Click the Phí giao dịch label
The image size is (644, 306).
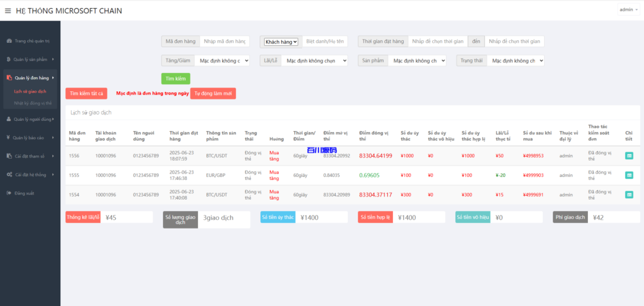point(570,217)
